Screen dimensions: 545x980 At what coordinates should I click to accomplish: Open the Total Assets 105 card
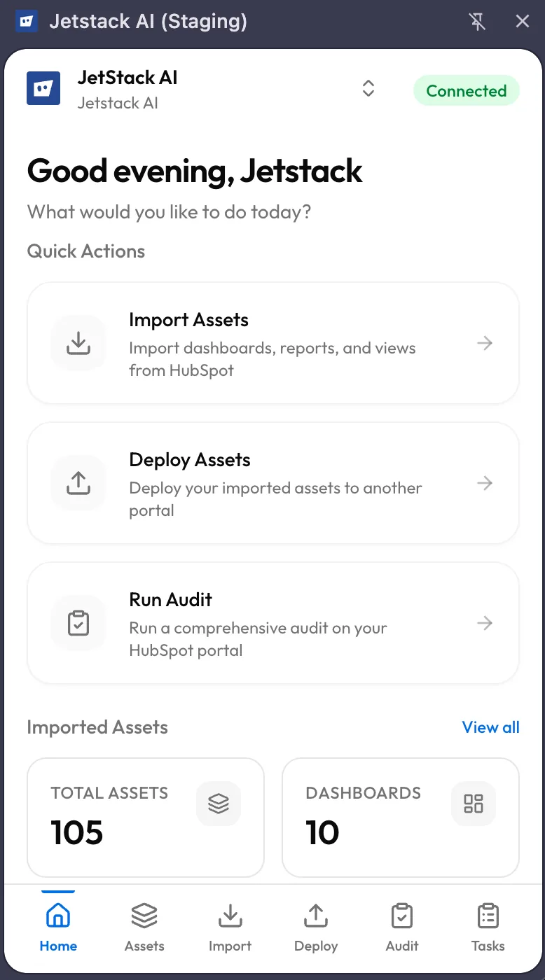[x=146, y=818]
